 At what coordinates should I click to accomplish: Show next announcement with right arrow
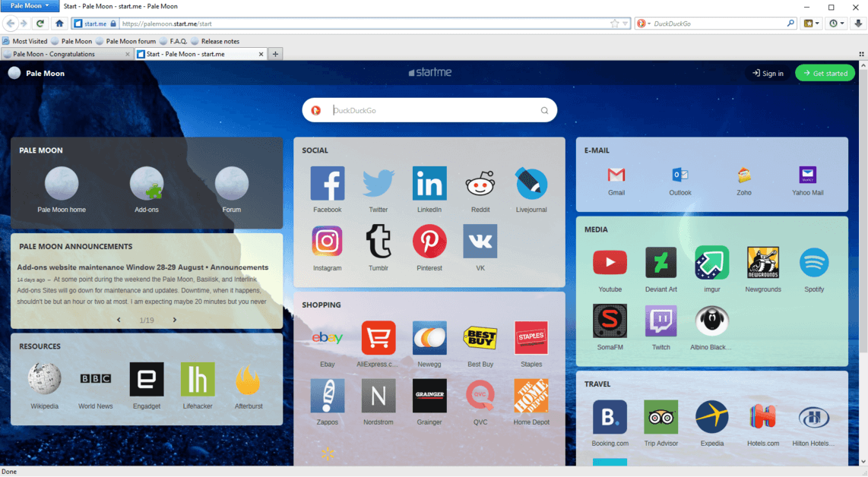pos(174,320)
